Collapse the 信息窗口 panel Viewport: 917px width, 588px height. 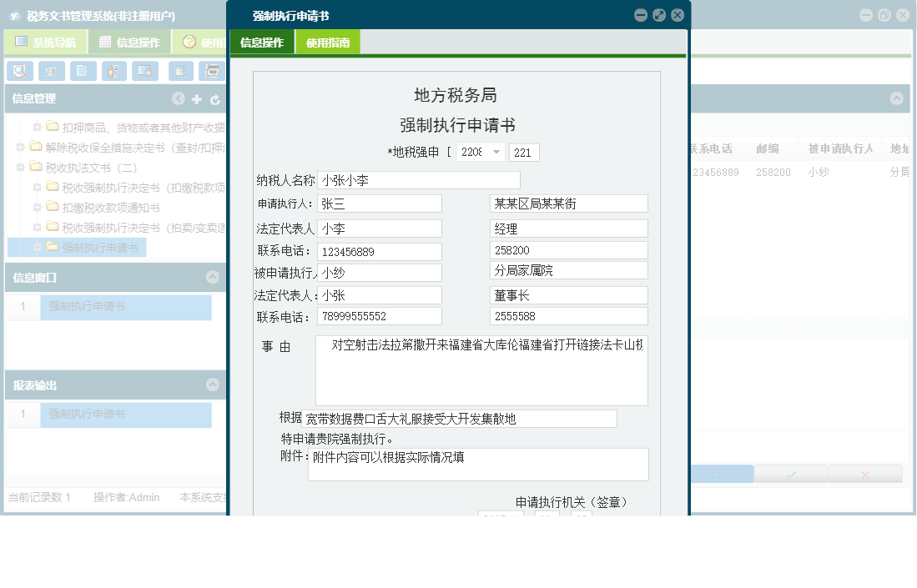click(214, 279)
